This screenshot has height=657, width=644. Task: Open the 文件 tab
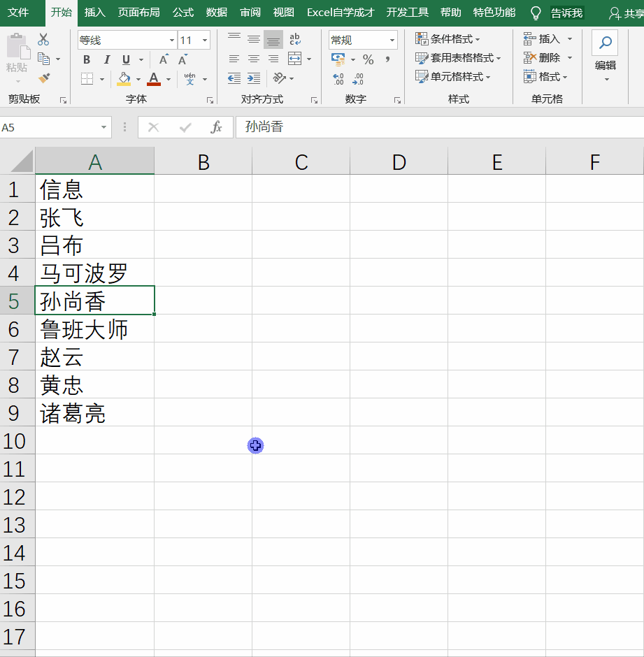click(x=18, y=13)
